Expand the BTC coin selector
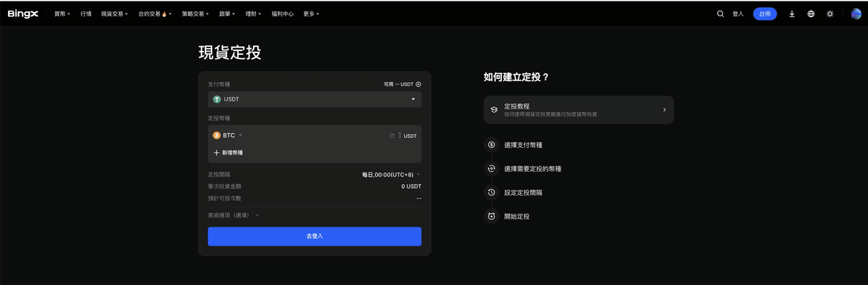Viewport: 868px width, 285px height. [228, 135]
